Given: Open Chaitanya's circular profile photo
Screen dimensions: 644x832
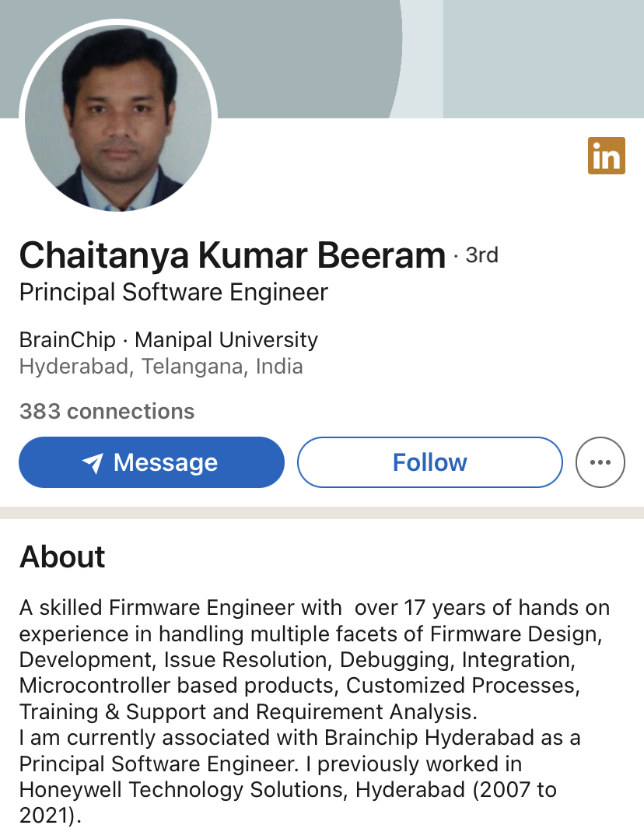Looking at the screenshot, I should (x=118, y=118).
